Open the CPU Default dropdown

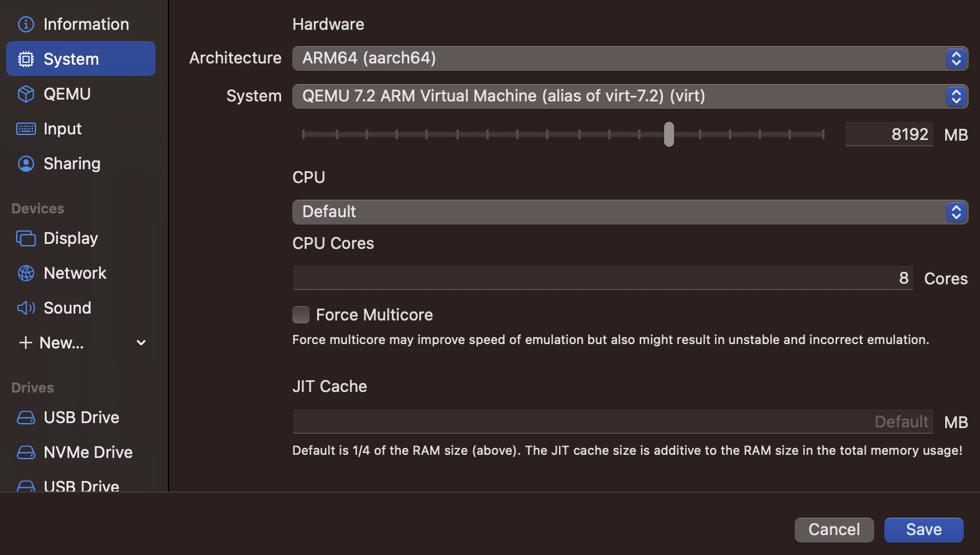click(630, 212)
